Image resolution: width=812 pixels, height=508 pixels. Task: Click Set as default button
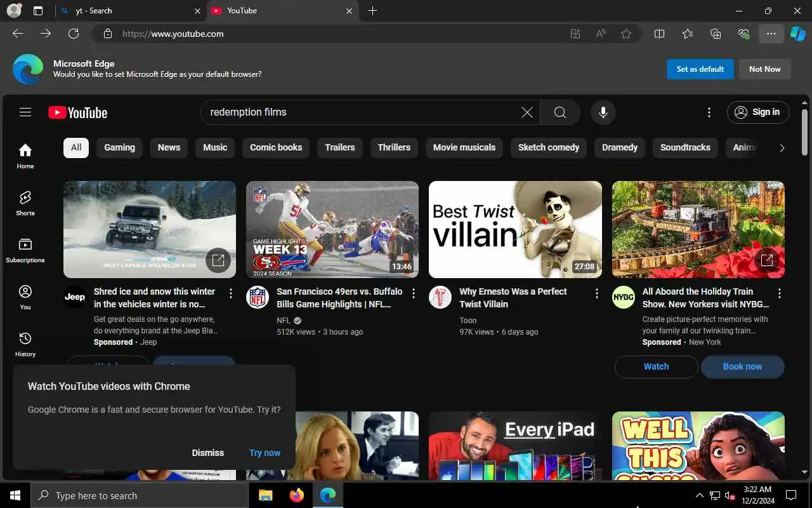point(700,69)
